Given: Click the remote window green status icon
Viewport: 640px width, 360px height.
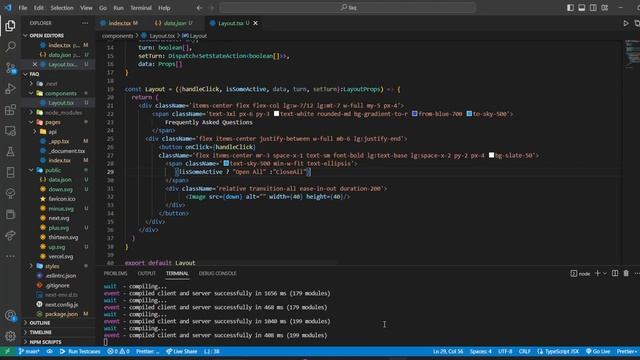Looking at the screenshot, I should [x=7, y=351].
